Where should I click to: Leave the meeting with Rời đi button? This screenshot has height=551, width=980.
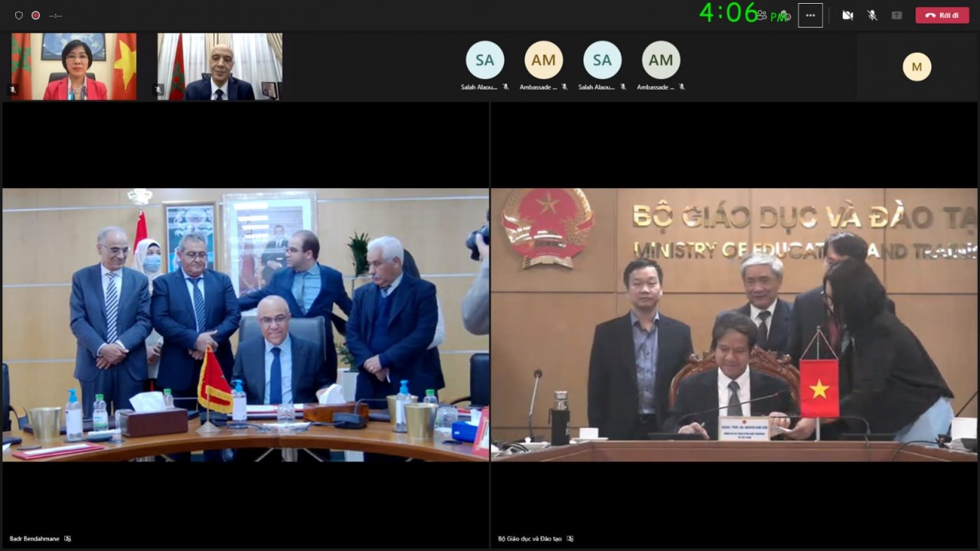click(942, 15)
